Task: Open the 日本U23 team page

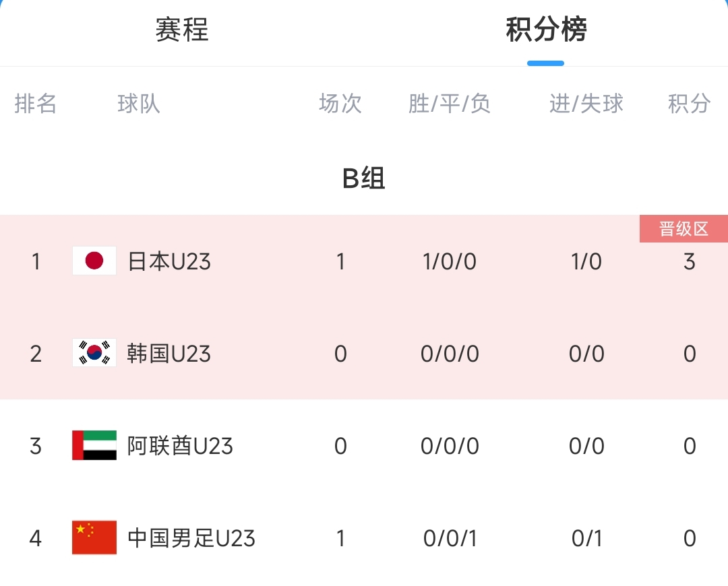Action: pyautogui.click(x=169, y=261)
